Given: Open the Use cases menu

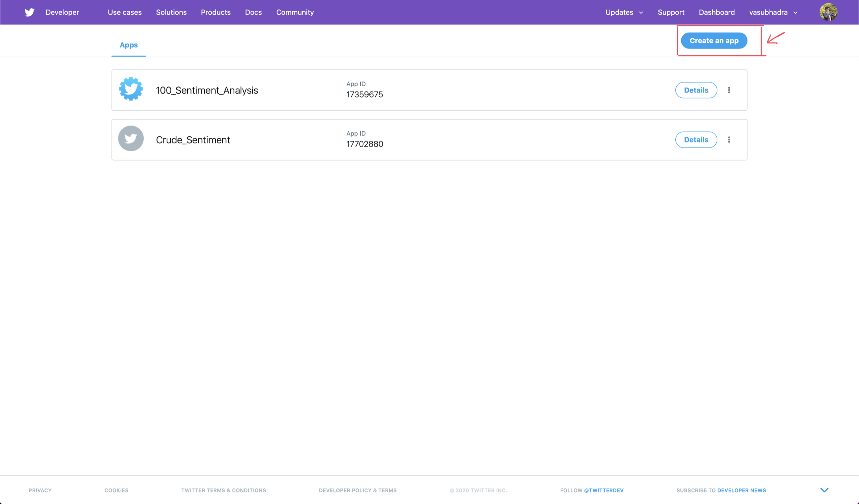Looking at the screenshot, I should pyautogui.click(x=125, y=12).
